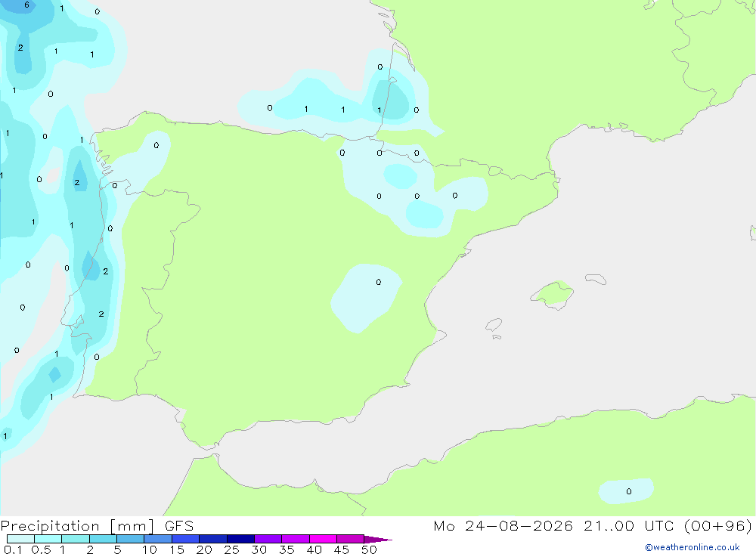
Task: Select the 40–45 mm legend color swatch
Action: [323, 539]
